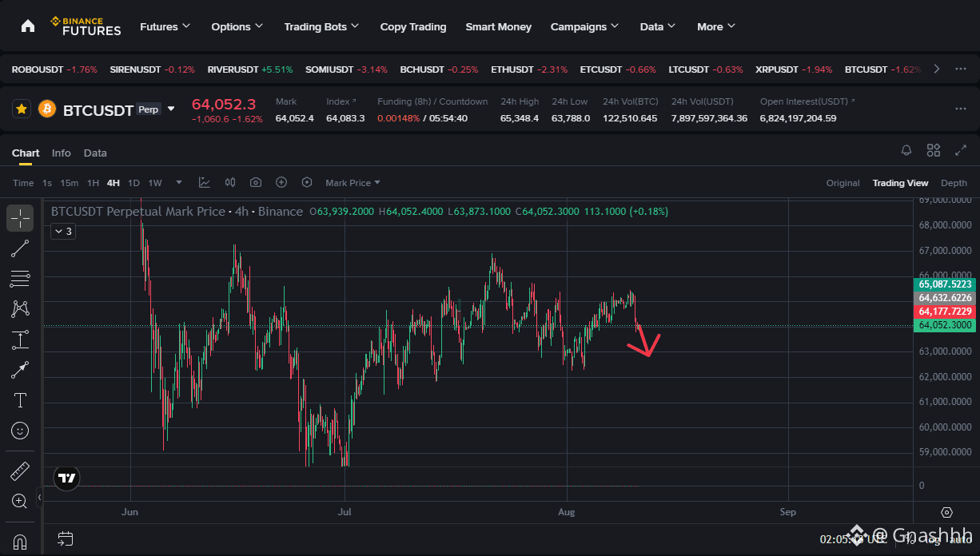The height and width of the screenshot is (556, 980).
Task: Toggle log scale on price axis
Action: (934, 539)
